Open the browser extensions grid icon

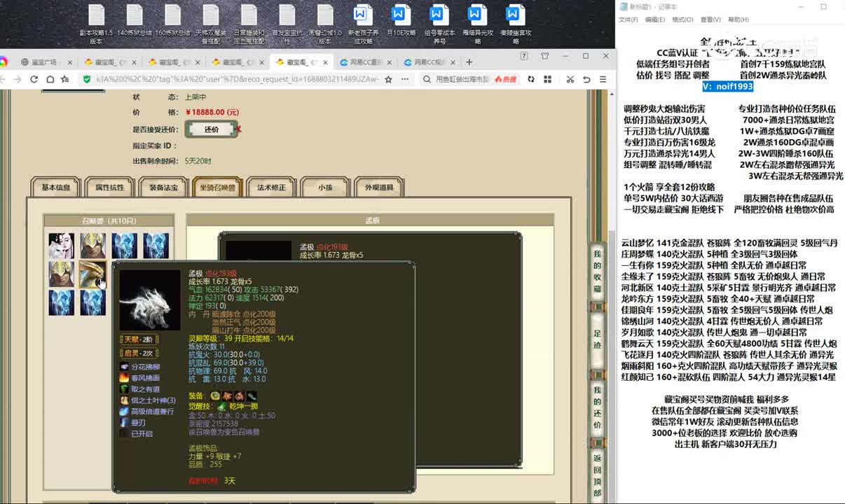(547, 80)
